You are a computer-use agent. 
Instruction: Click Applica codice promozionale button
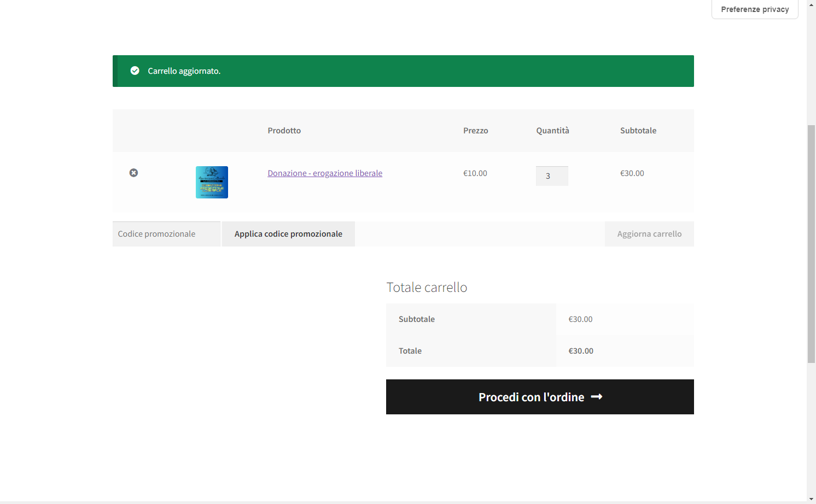point(288,234)
